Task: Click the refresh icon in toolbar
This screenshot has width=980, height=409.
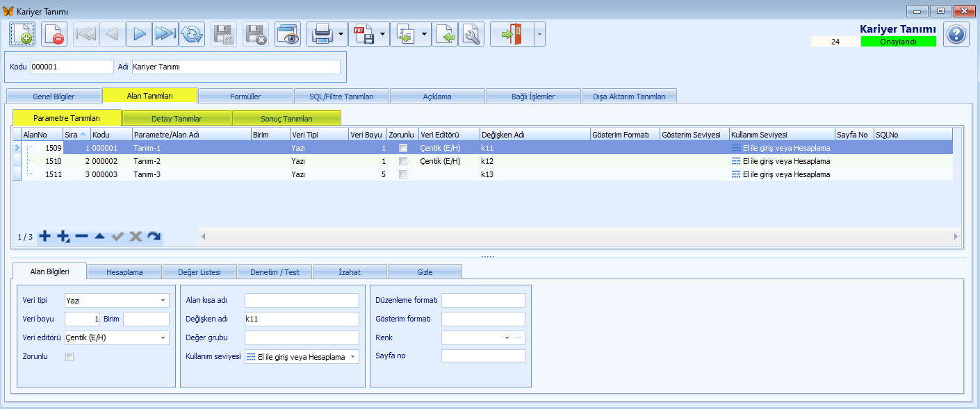Action: pos(192,34)
